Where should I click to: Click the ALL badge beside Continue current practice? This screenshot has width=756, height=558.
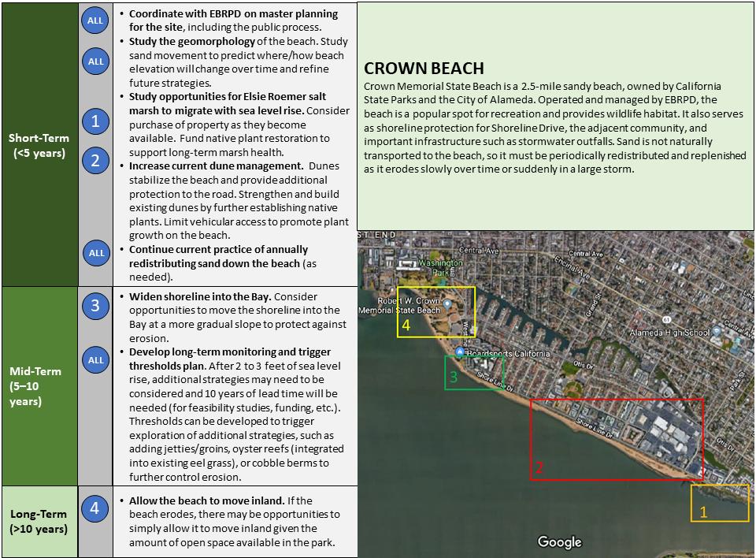point(96,253)
